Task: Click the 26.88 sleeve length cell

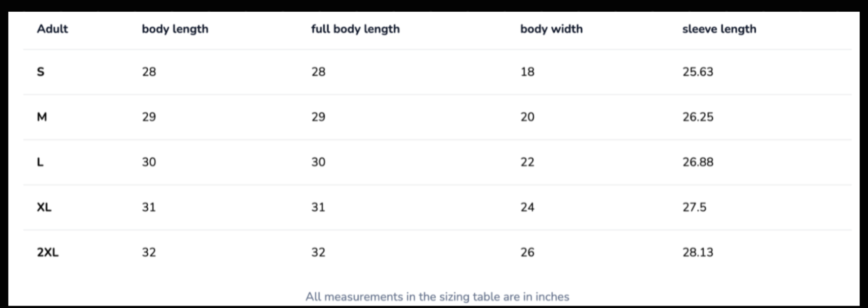Action: pyautogui.click(x=698, y=162)
